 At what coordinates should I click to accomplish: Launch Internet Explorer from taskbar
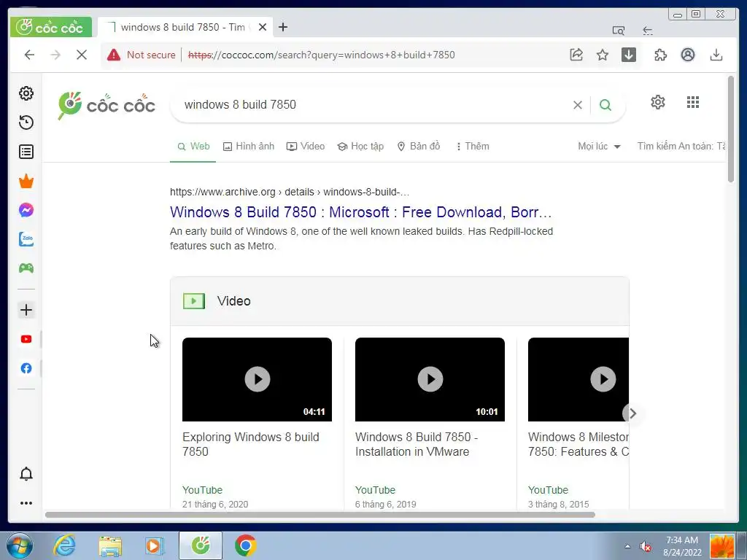[x=64, y=545]
